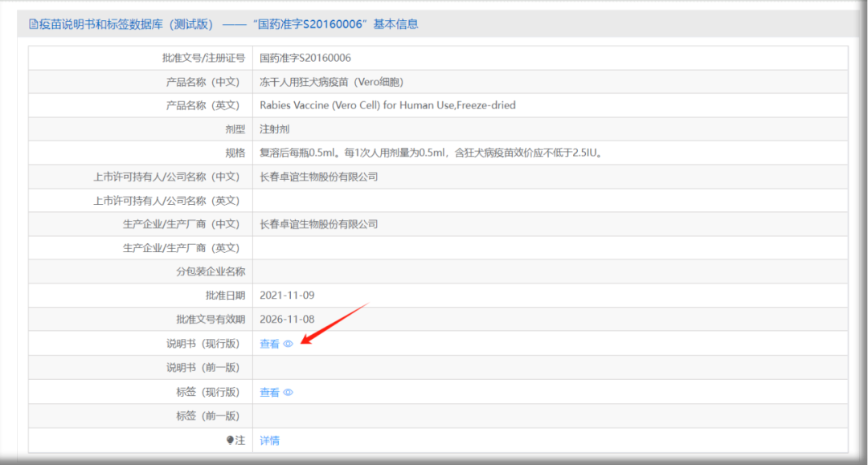This screenshot has height=465, width=868.
Task: Select the 国药准字S20160006 approval number cell
Action: 305,58
